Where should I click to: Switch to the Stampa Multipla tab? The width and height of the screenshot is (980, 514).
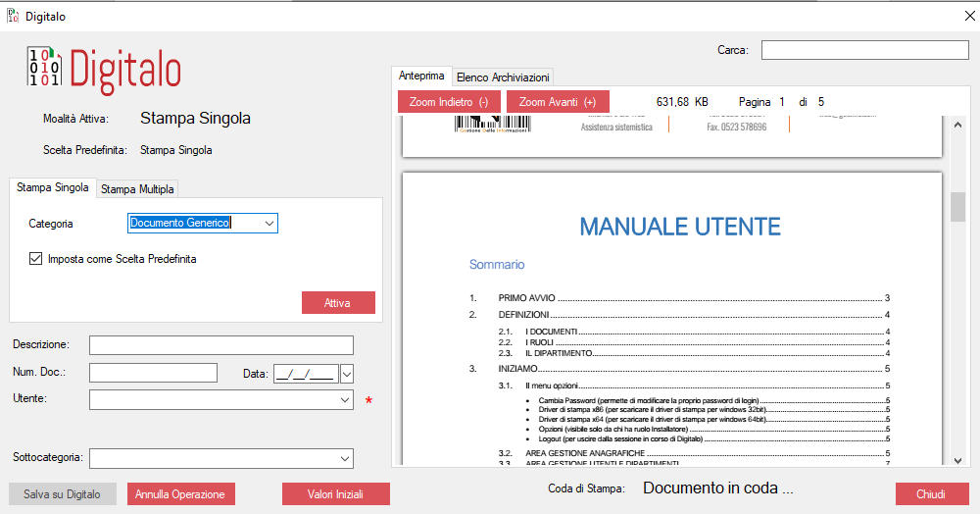(137, 189)
